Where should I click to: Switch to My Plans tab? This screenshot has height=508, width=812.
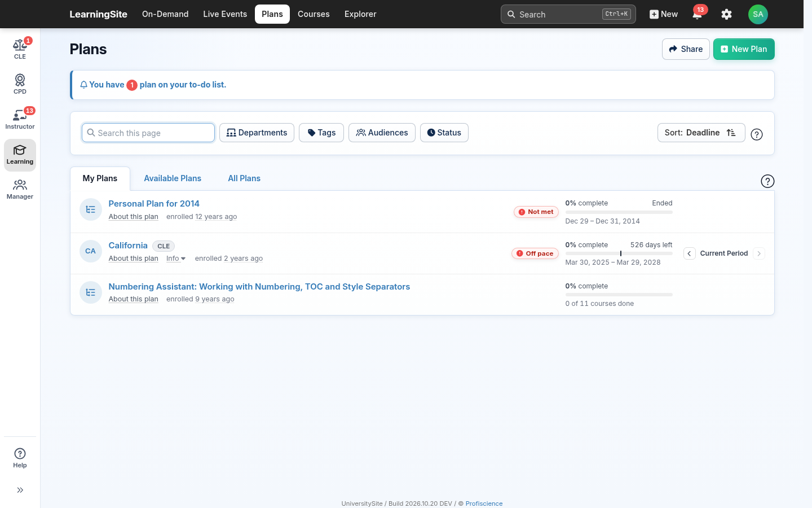100,178
